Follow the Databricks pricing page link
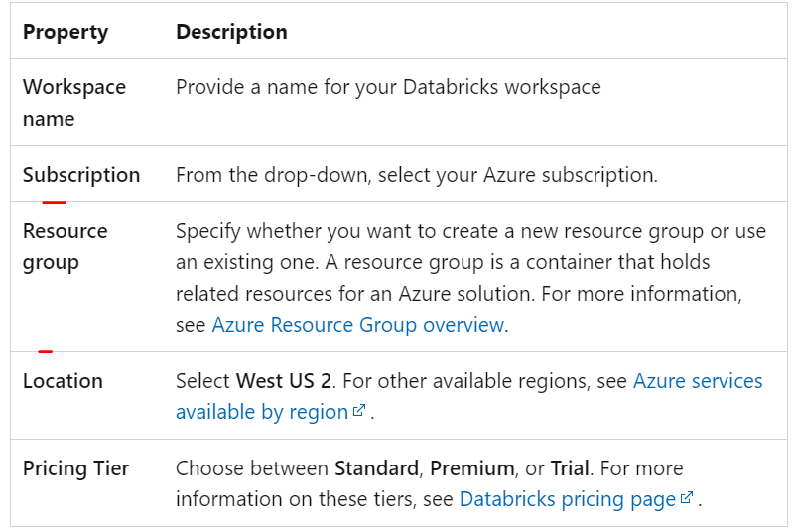This screenshot has width=793, height=532. pos(567,499)
